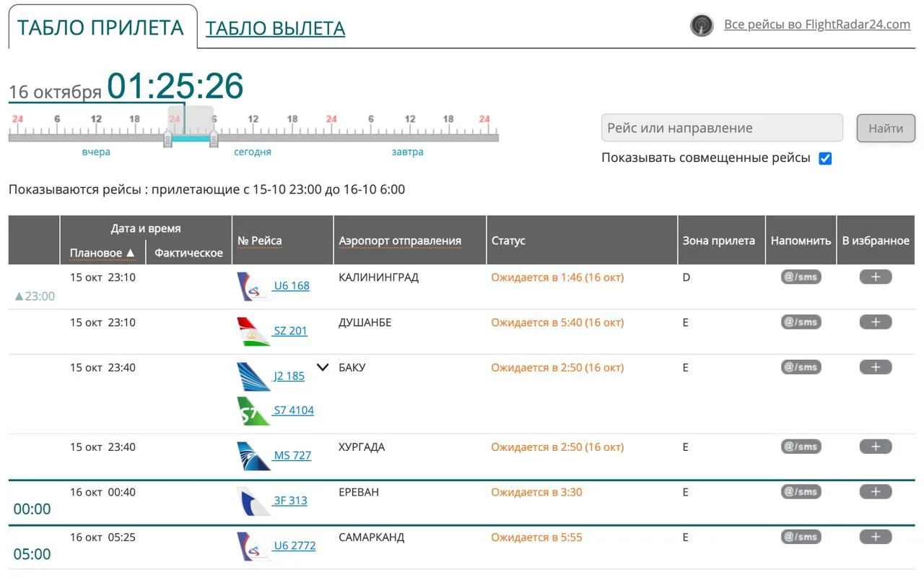Focus the 'Рейс или направление' search field

pyautogui.click(x=722, y=128)
